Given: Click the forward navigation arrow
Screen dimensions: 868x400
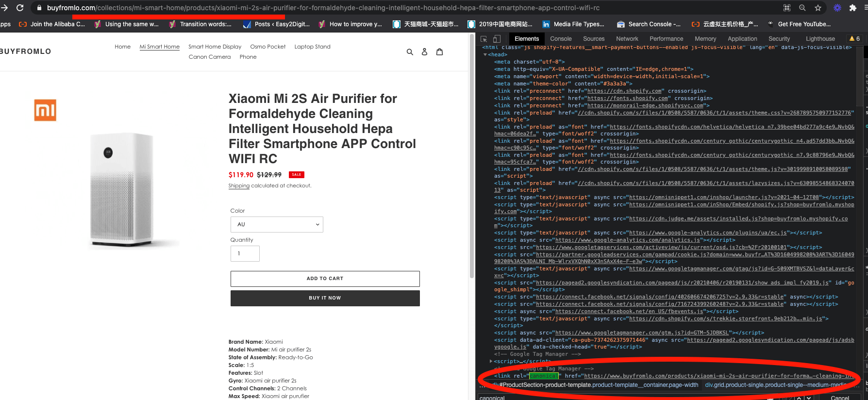Looking at the screenshot, I should pos(4,8).
